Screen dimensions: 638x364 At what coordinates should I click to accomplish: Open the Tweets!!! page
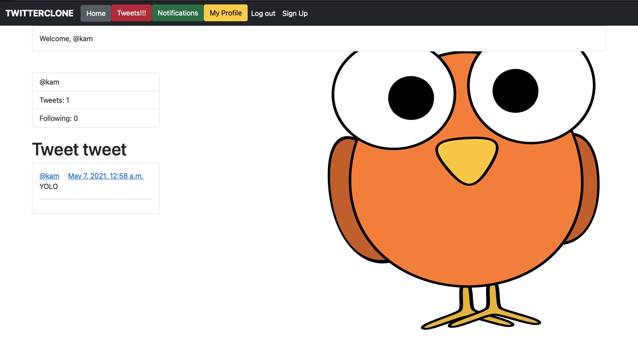(131, 13)
